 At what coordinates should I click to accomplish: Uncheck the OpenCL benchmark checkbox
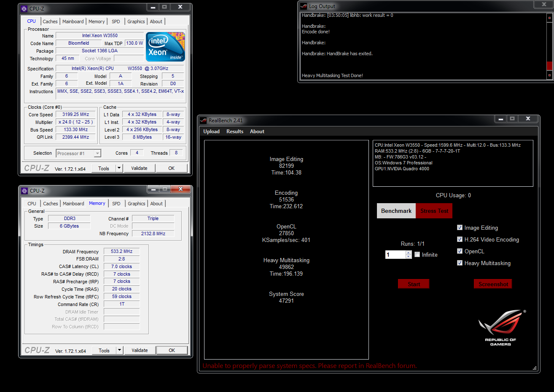[x=460, y=251]
